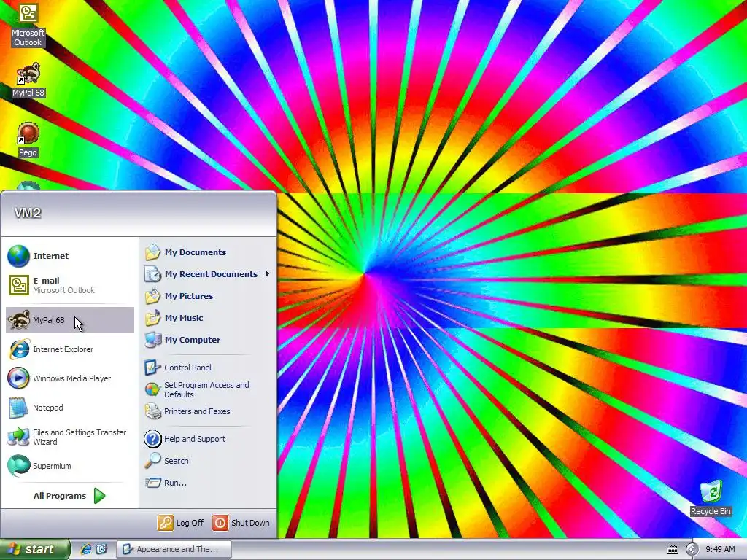Open E-mail Microsoft Outlook in Start menu
The height and width of the screenshot is (560, 747).
[70, 285]
